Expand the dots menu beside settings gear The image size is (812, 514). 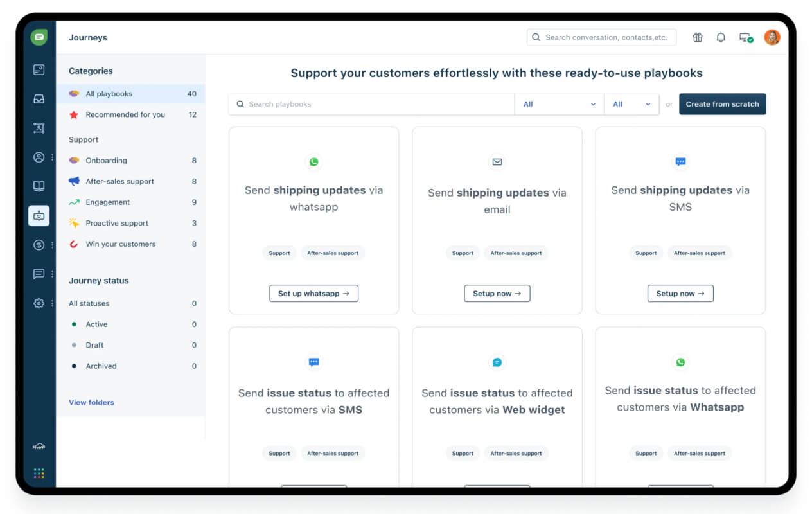(52, 303)
